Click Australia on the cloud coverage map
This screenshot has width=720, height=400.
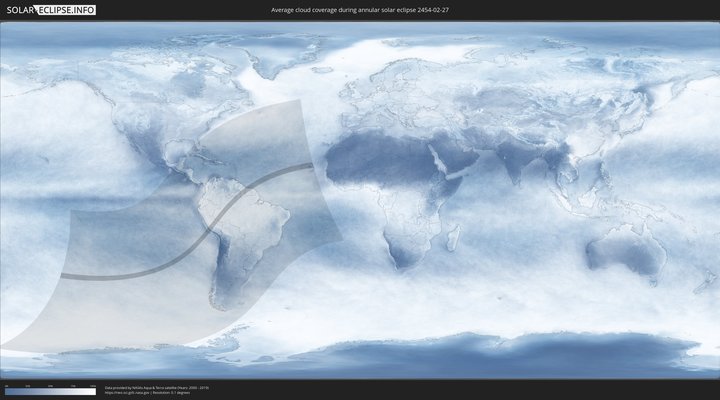pos(627,253)
